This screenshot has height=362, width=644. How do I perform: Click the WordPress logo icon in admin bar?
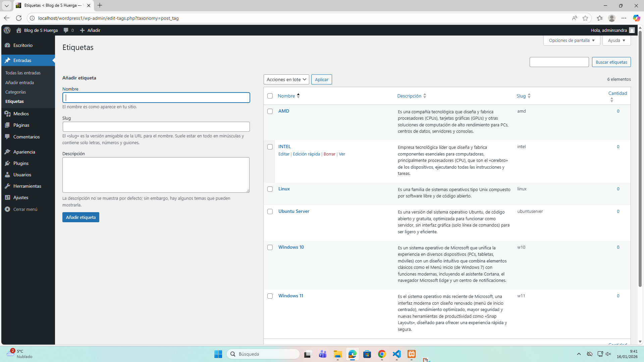tap(7, 30)
